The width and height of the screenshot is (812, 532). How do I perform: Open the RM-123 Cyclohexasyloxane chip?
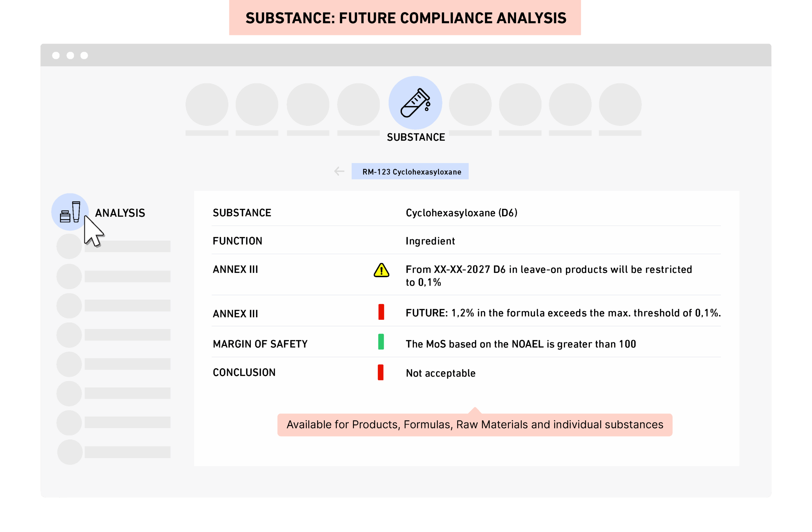409,171
